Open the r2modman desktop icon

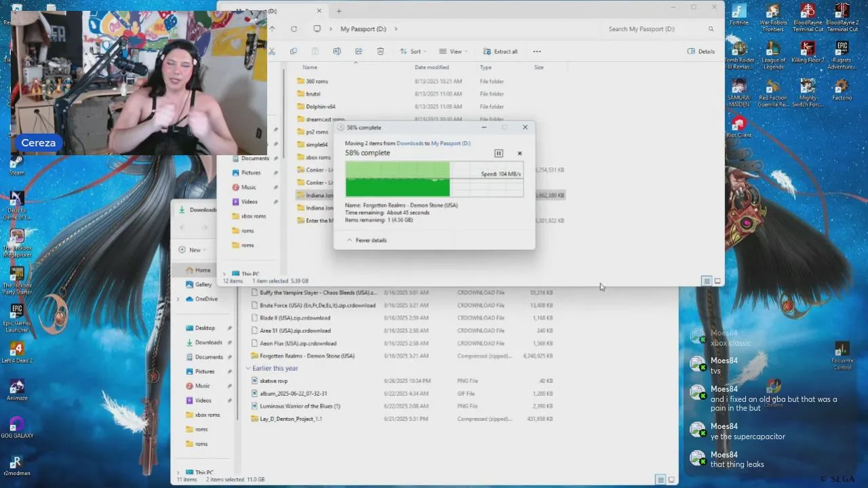point(17,465)
